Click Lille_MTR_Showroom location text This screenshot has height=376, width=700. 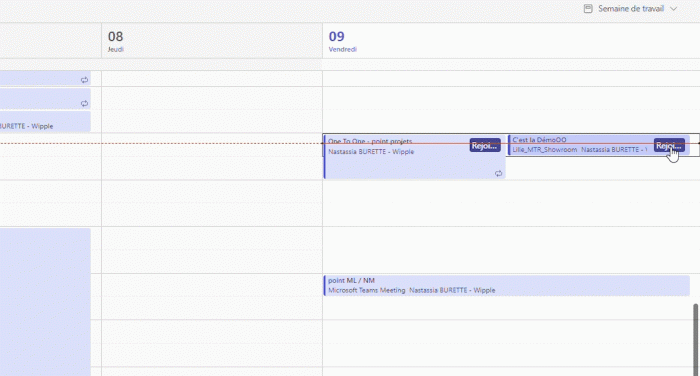545,150
